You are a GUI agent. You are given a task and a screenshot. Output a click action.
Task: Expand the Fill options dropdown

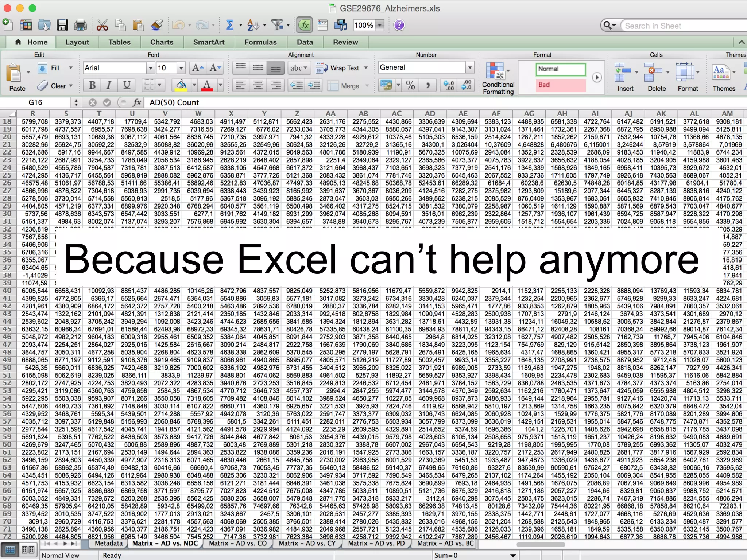71,68
